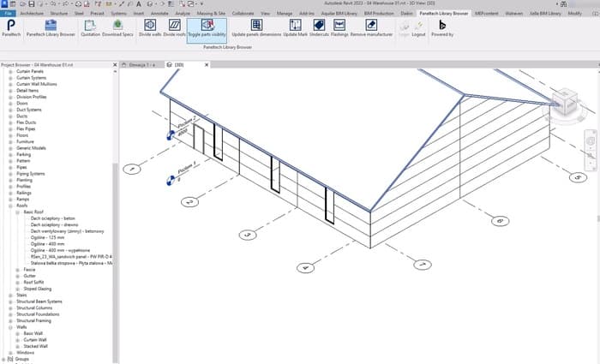600x364 pixels.
Task: Switch to the Systems ribbon tab
Action: click(118, 14)
